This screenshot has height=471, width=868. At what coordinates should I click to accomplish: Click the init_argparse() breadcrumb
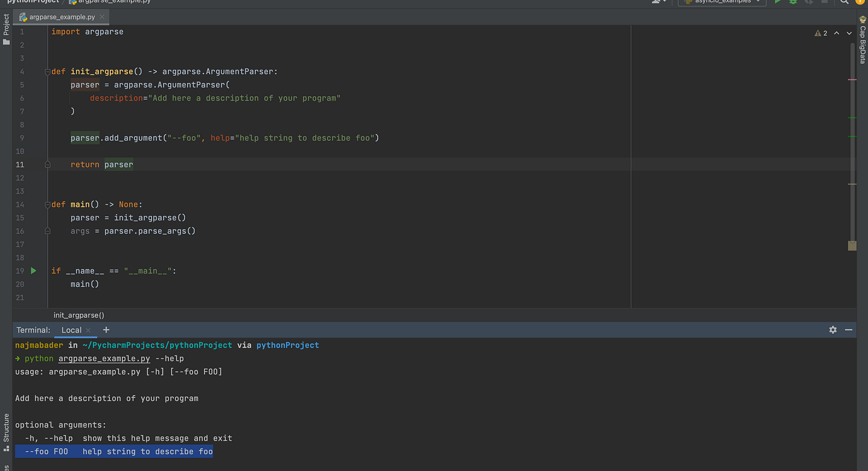[79, 315]
